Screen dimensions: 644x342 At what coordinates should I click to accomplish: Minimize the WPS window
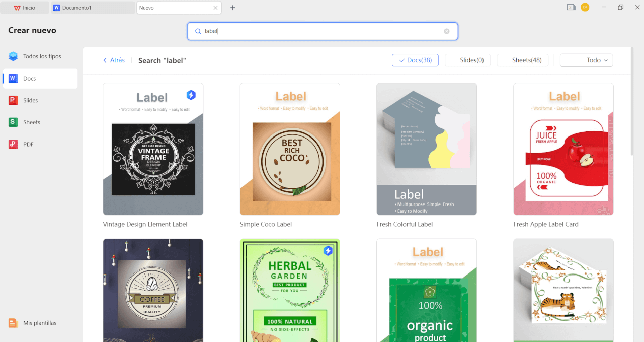[x=603, y=7]
